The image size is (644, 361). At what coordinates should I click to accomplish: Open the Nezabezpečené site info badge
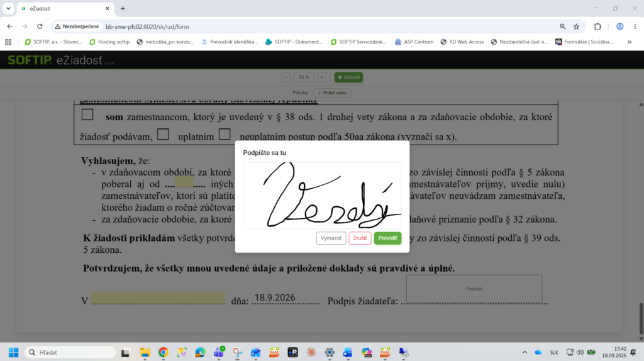(x=77, y=26)
